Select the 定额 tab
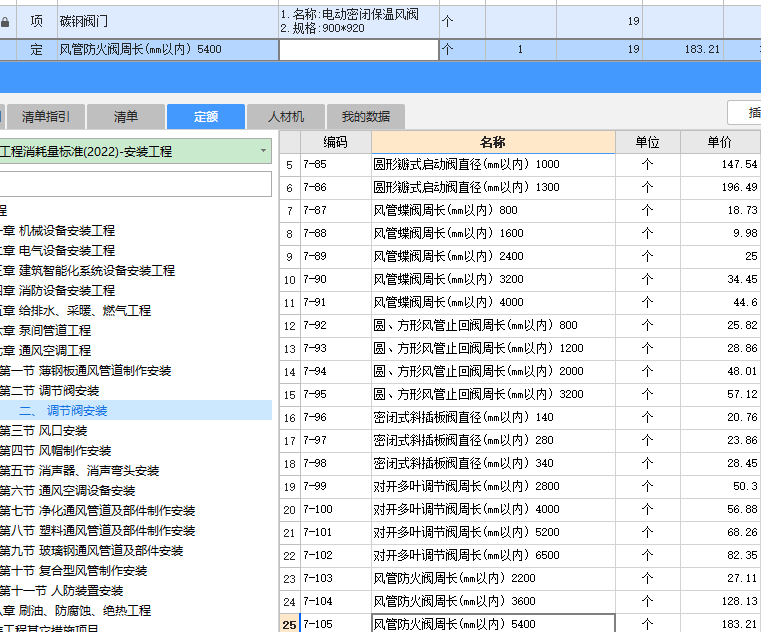 [x=206, y=116]
